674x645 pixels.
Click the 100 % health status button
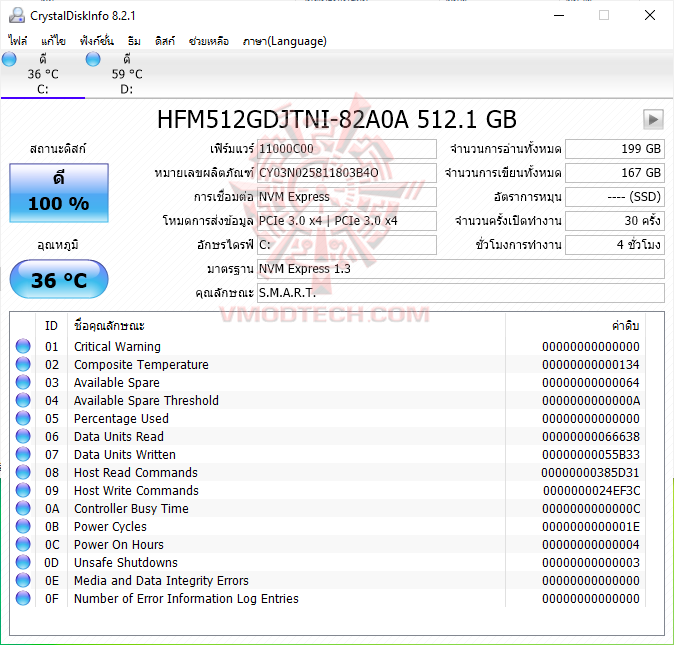[58, 193]
